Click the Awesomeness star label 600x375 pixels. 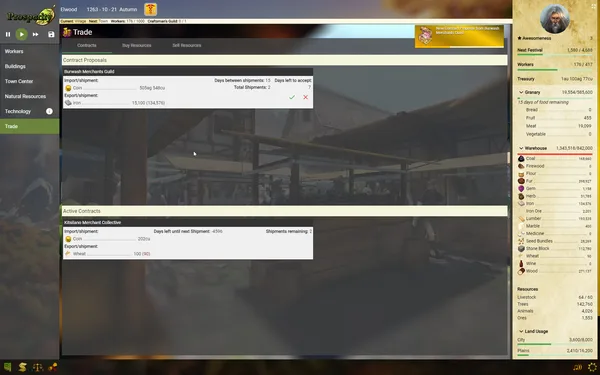pyautogui.click(x=534, y=38)
